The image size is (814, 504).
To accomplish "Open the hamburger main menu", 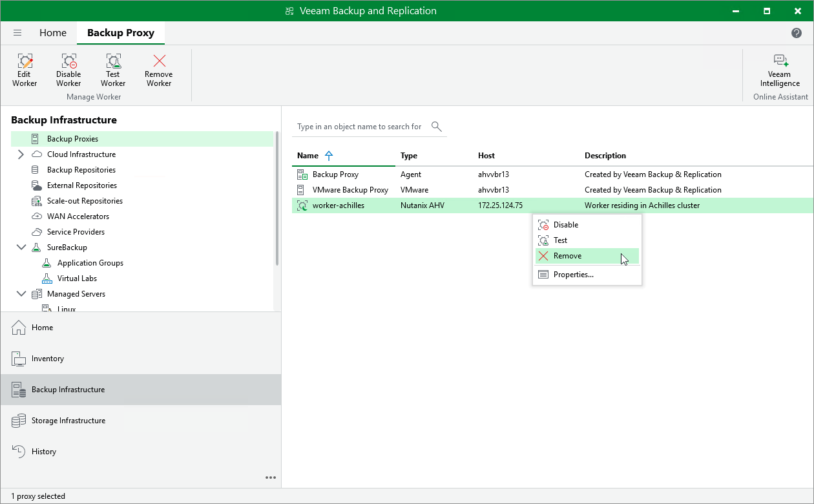I will 17,33.
